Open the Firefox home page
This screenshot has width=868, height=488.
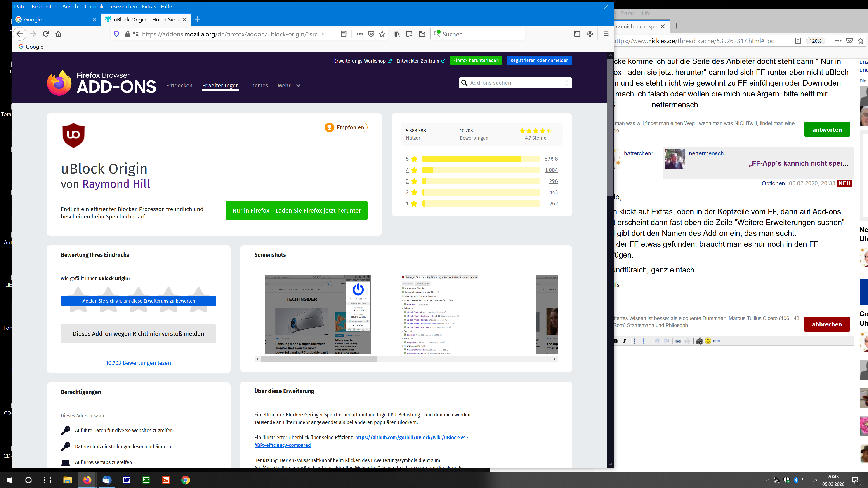[x=59, y=34]
